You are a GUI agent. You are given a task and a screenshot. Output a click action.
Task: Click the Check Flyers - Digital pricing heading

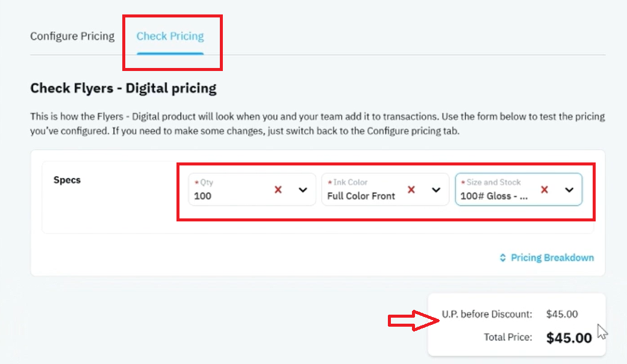coord(123,88)
